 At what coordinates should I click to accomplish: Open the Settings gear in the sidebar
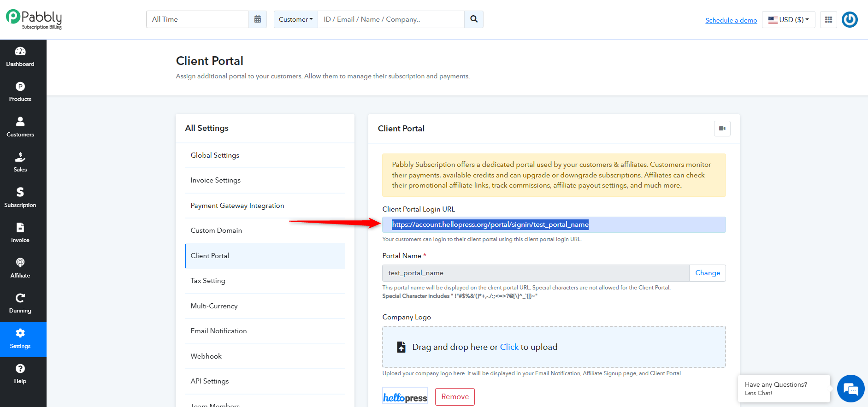20,333
